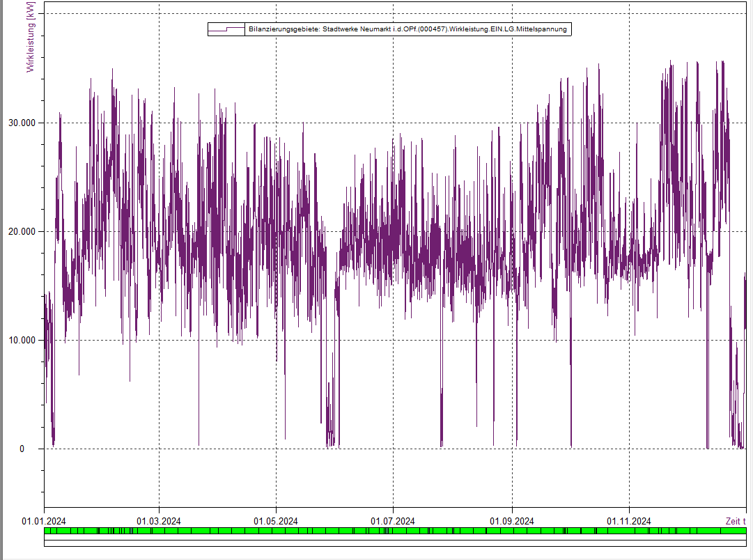Viewport: 753px width, 560px height.
Task: Select the Bilanzierungsgebiete Stadtwerke Neumarkt legend entry
Action: [407, 29]
